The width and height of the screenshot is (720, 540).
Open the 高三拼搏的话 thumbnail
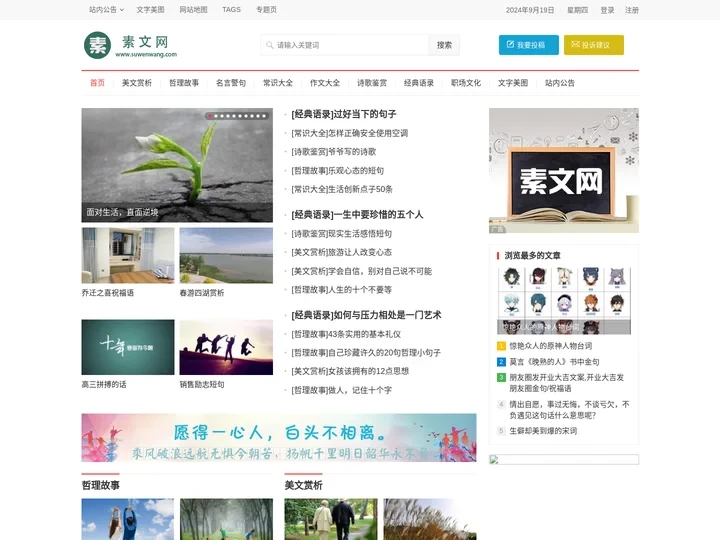(128, 347)
